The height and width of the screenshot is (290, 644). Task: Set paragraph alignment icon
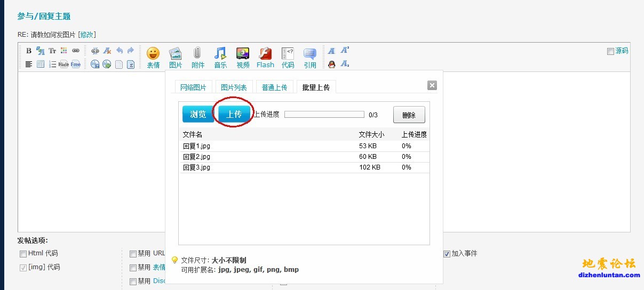coord(29,64)
